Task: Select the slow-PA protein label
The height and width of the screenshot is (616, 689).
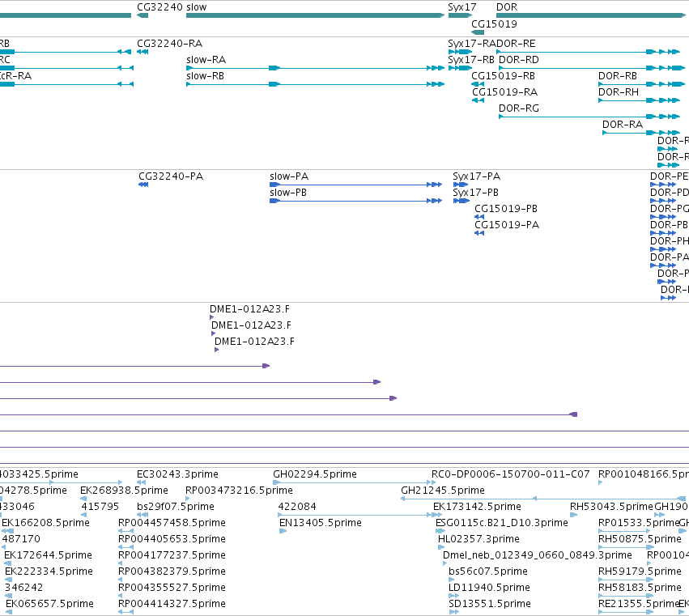Action: (289, 176)
